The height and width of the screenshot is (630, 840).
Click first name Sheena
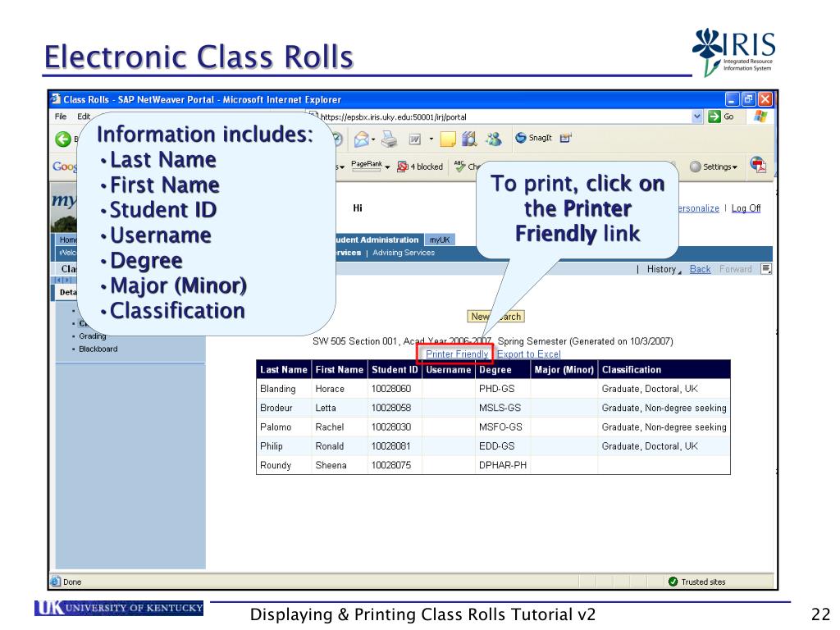(331, 466)
